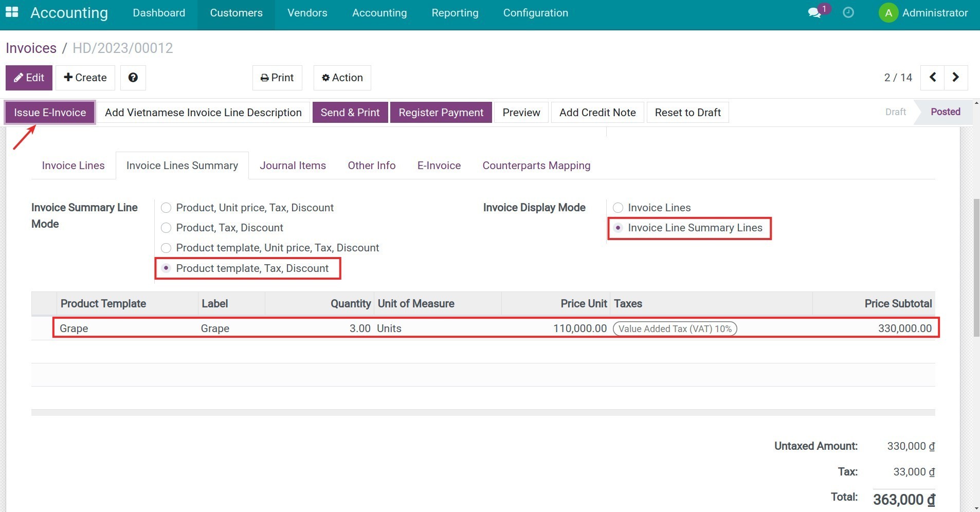Go to previous invoice with left arrow
This screenshot has height=512, width=980.
(x=932, y=77)
